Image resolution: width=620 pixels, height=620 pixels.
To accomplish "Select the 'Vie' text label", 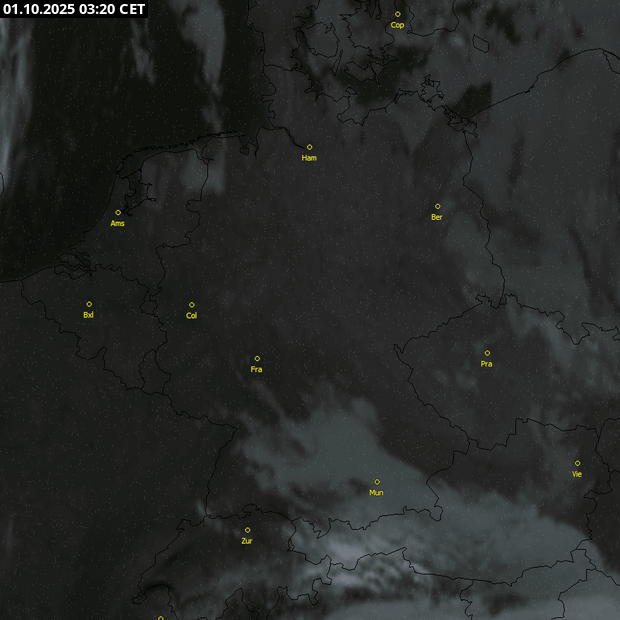I will coord(577,474).
